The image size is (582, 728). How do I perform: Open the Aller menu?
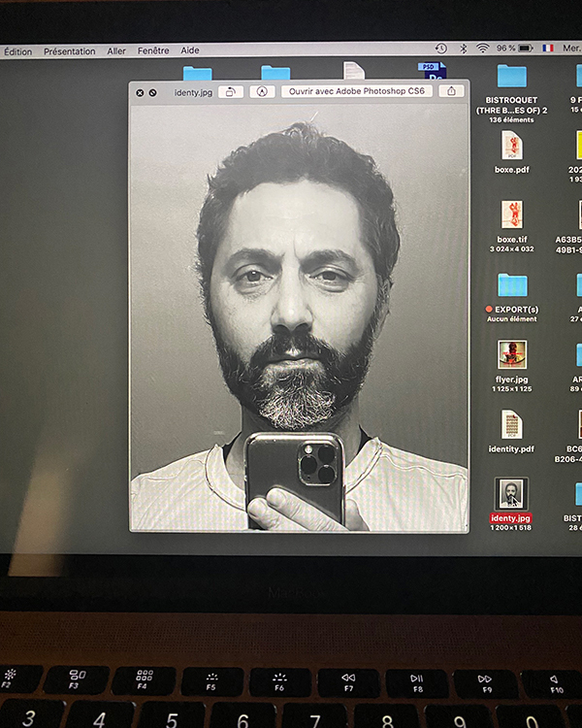pos(116,51)
